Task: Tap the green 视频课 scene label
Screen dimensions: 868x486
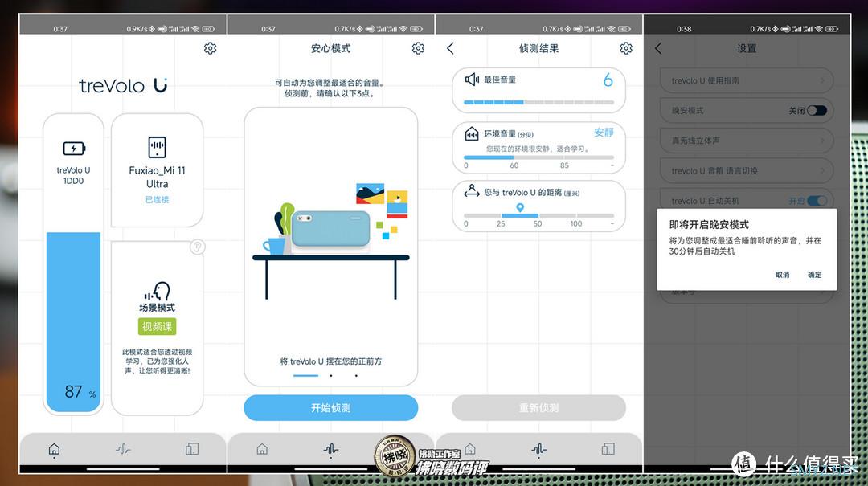Action: [158, 327]
